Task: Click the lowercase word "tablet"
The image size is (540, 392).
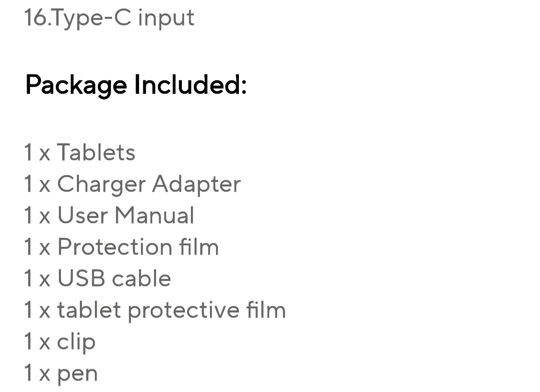Action: click(88, 310)
